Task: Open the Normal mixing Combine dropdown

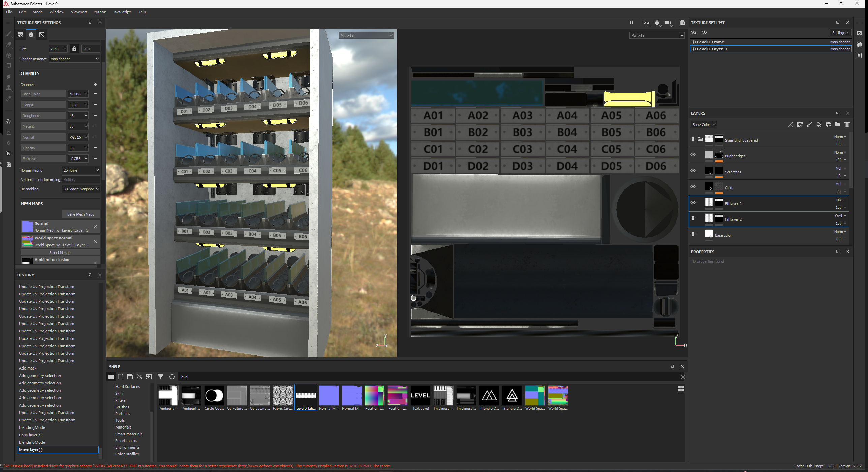Action: pos(81,170)
